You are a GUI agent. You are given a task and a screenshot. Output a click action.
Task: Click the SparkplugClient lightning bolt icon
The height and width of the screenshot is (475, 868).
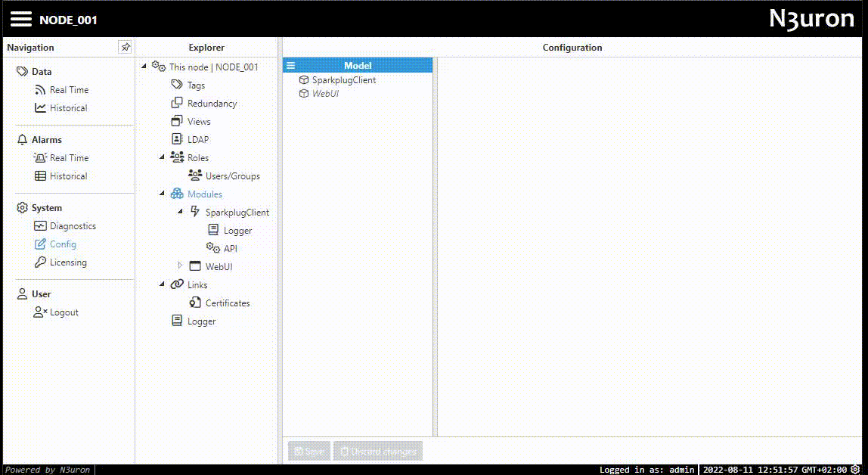pyautogui.click(x=195, y=212)
